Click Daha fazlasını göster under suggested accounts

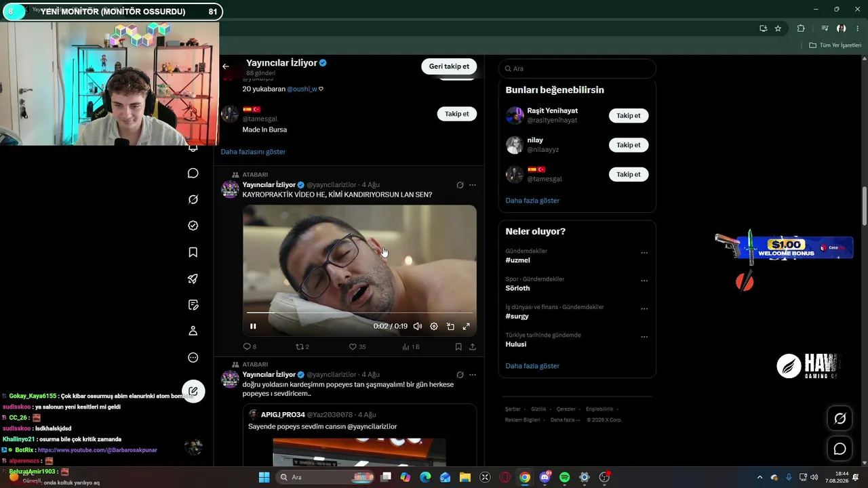coord(253,152)
